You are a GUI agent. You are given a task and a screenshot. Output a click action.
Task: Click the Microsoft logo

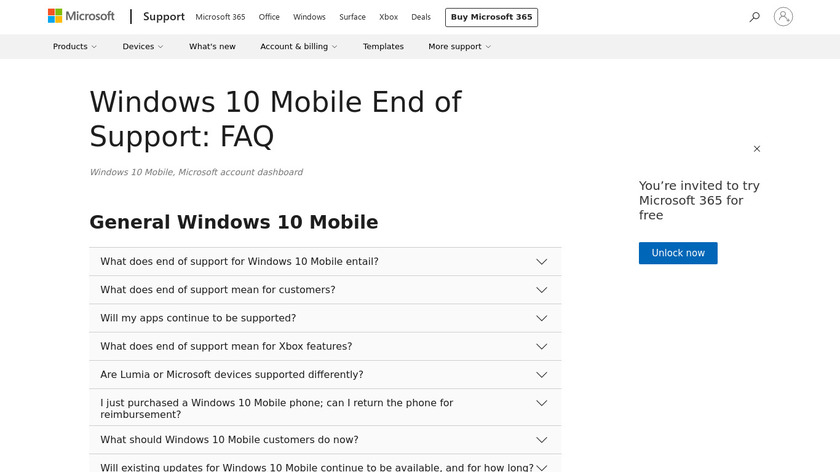(x=83, y=16)
